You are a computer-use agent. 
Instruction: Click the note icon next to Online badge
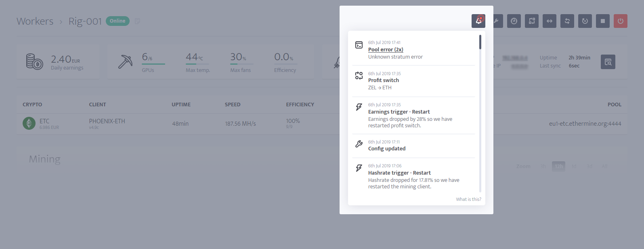point(137,21)
